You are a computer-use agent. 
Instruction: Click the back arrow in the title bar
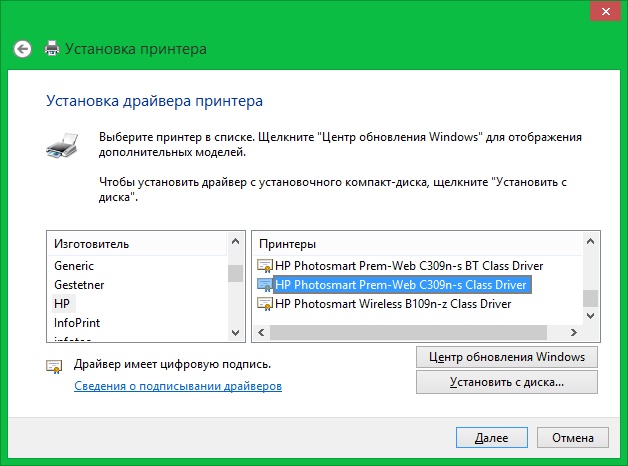point(23,48)
